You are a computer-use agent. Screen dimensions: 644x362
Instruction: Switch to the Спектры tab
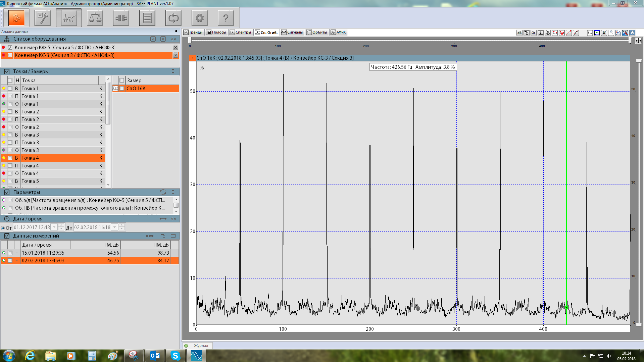(241, 32)
